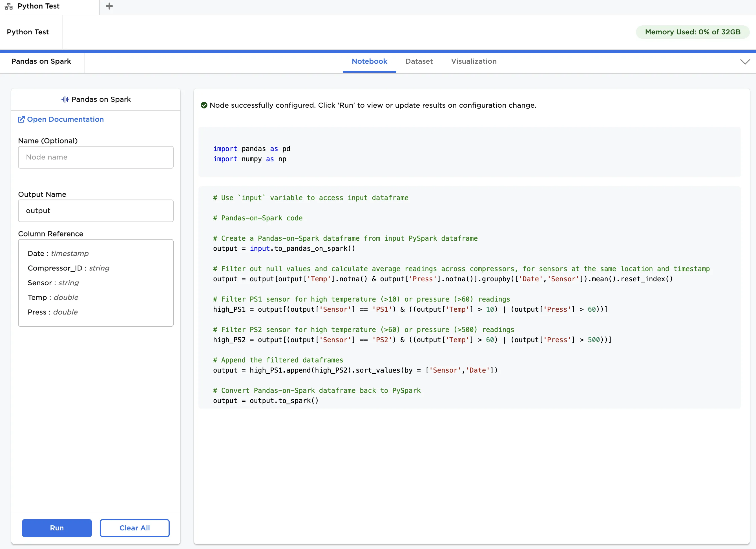Screen dimensions: 756x549
Task: Select the Notebook tab
Action: pos(369,61)
